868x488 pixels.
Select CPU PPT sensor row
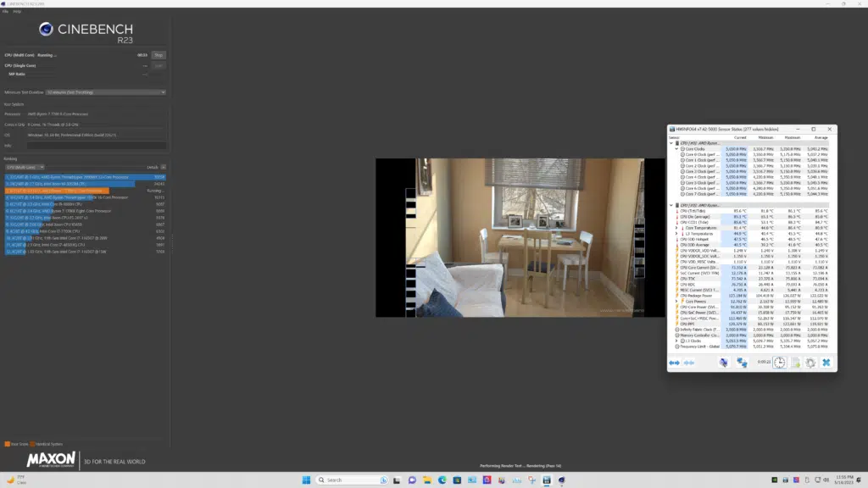(752, 324)
